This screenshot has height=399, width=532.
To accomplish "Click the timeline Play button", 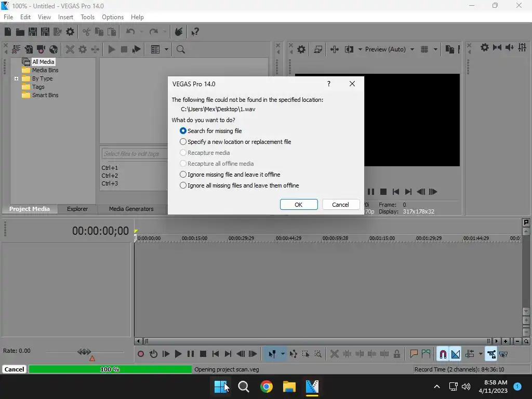I will click(178, 354).
